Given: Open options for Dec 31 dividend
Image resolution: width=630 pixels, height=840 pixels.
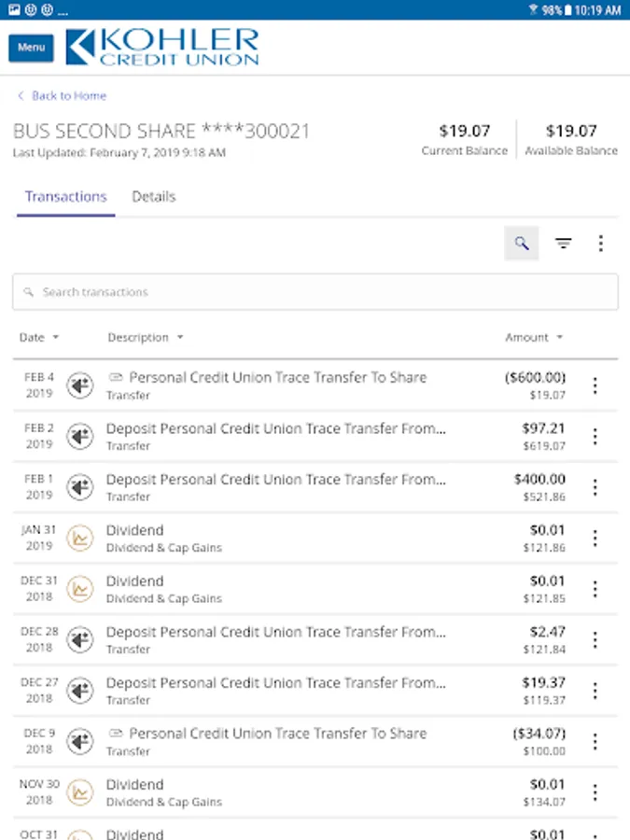Looking at the screenshot, I should (x=595, y=589).
